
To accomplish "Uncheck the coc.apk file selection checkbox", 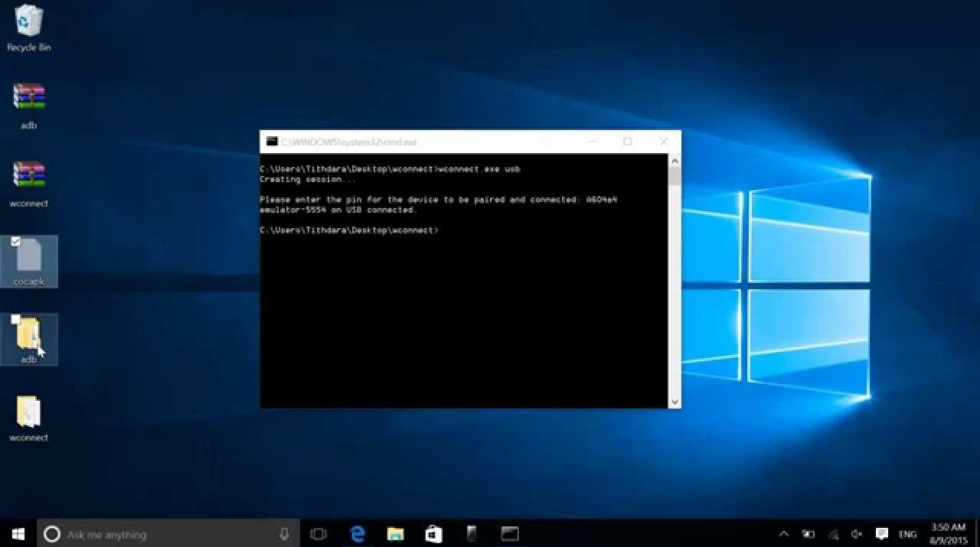I will 16,242.
